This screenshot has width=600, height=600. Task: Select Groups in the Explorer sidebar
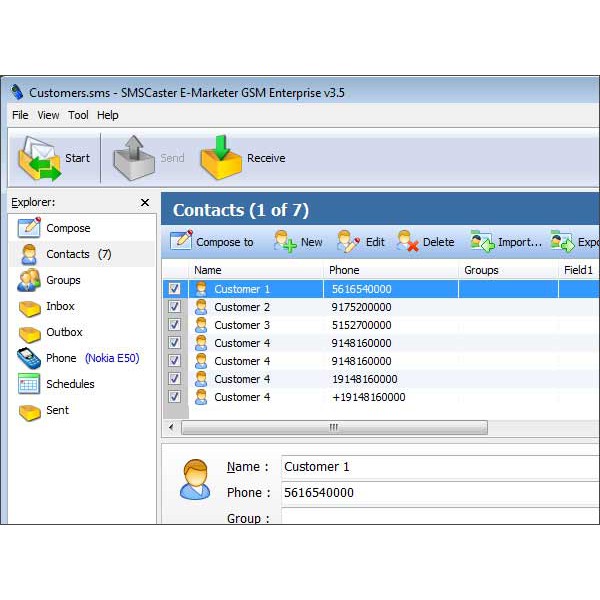pos(62,280)
